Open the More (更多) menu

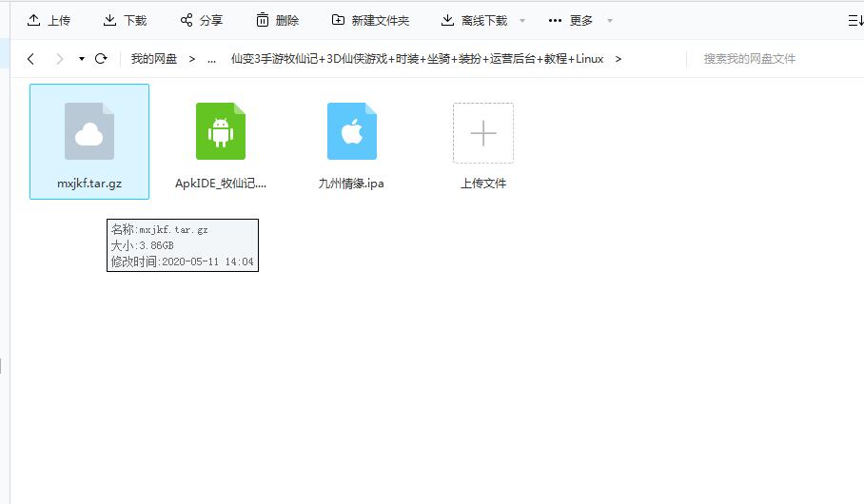point(571,20)
